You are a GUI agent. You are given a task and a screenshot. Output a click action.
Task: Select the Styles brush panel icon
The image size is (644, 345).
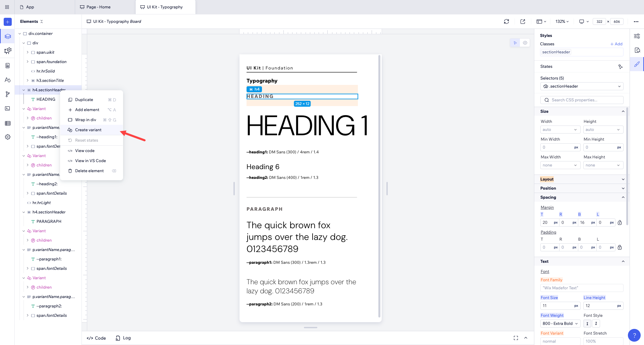click(x=637, y=64)
